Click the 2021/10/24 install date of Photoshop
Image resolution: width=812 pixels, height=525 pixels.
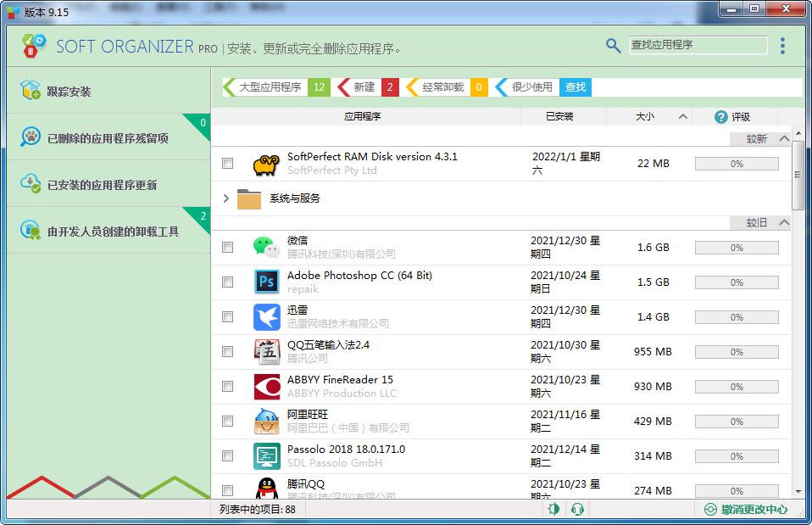tap(565, 282)
